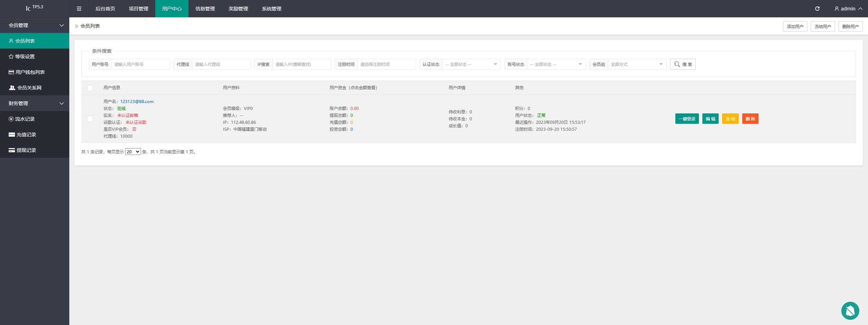Click the refresh icon in top bar
Viewport: 868px width, 325px height.
click(817, 9)
